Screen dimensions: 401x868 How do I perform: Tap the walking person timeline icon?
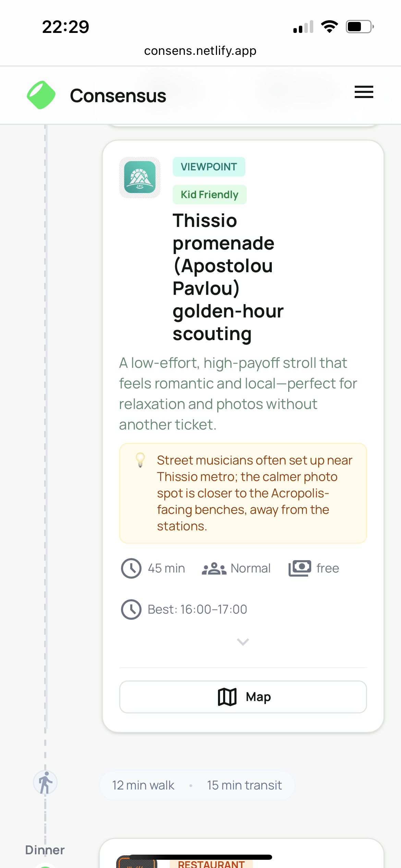click(45, 783)
